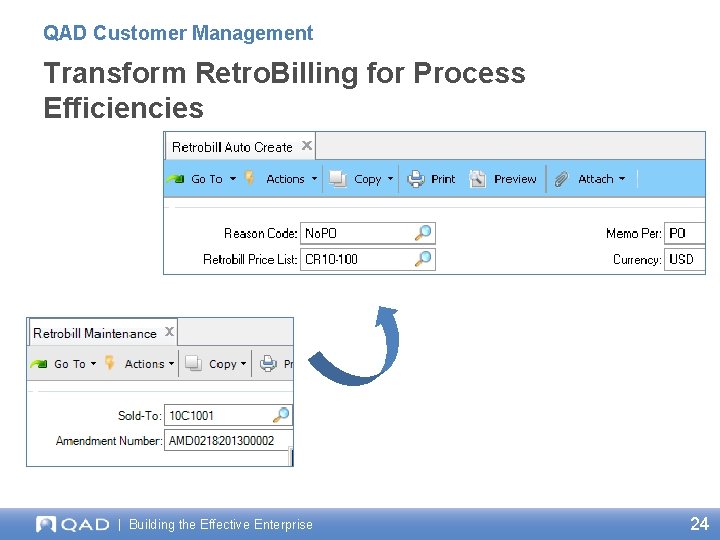Viewport: 720px width, 540px height.
Task: Expand Actions dropdown arrow in Retrobill Auto Create
Action: click(314, 179)
